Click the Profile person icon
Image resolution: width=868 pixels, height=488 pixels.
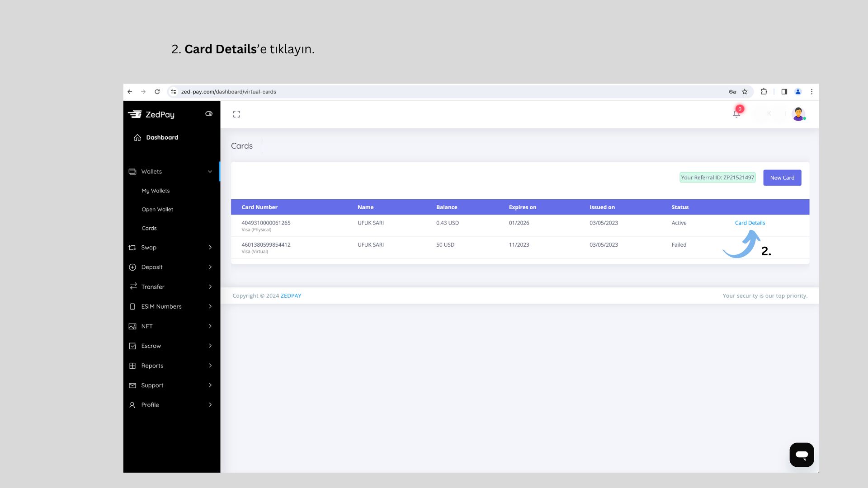tap(132, 405)
